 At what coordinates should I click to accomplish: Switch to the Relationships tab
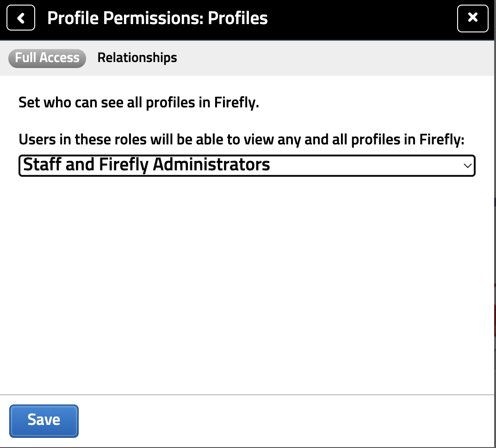coord(137,58)
